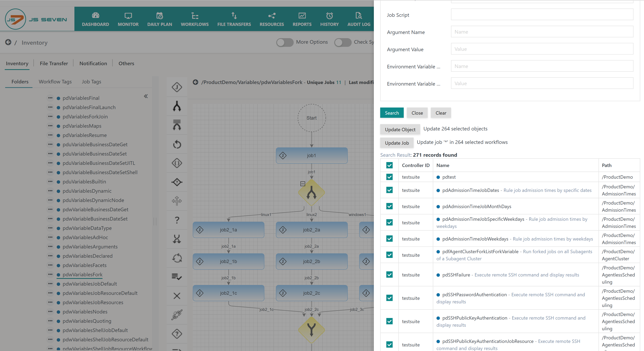Viewport: 644px width, 351px height.
Task: Open the pdwVariablesArguments workflow in the tree
Action: (x=90, y=247)
